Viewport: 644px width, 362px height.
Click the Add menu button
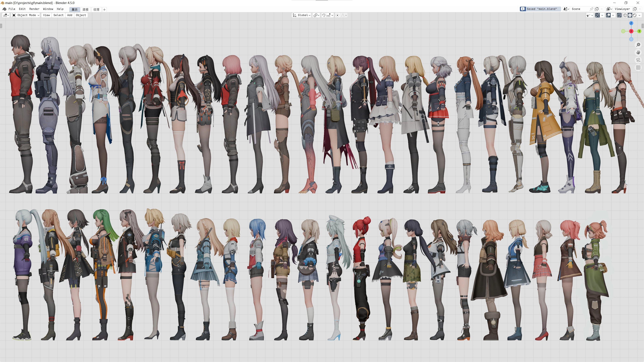click(69, 15)
